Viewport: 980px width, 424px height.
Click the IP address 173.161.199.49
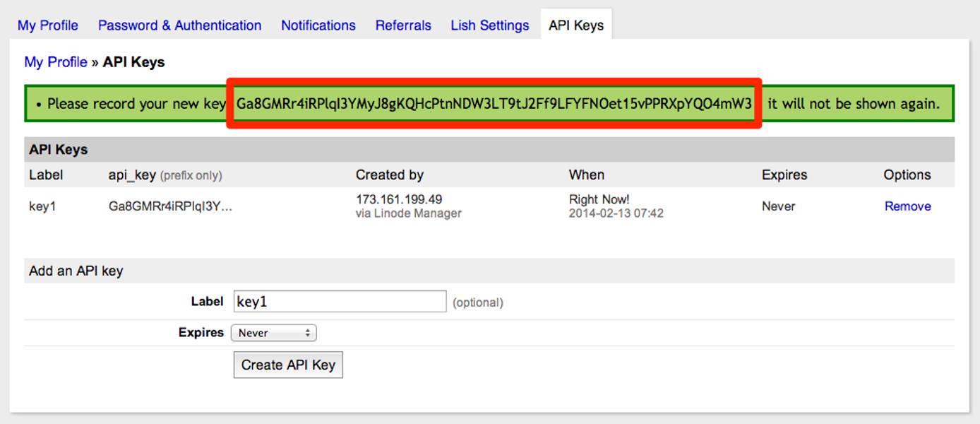(399, 199)
